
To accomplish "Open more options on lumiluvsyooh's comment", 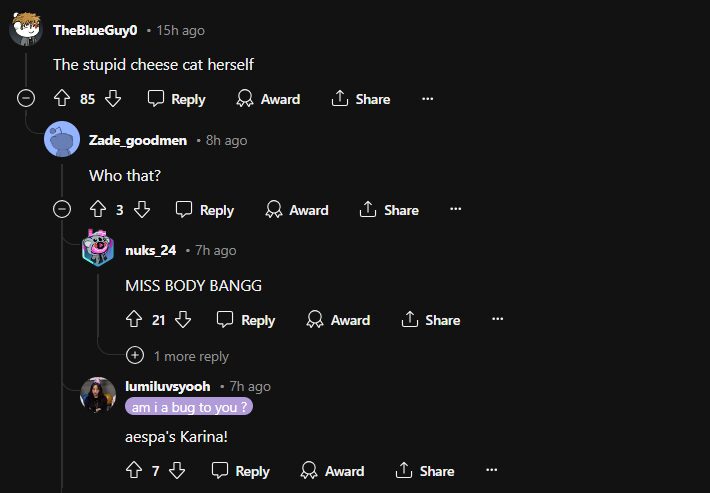I will (491, 471).
